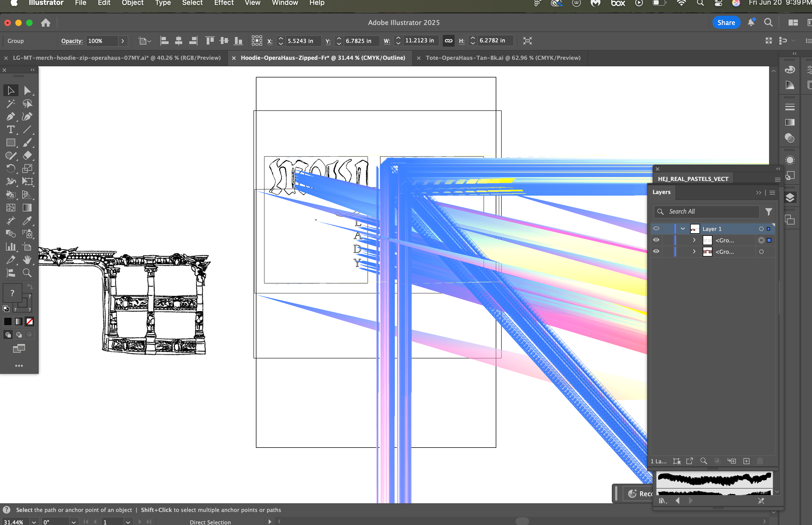812x525 pixels.
Task: Open the Opacity flyout arrow
Action: pyautogui.click(x=123, y=41)
